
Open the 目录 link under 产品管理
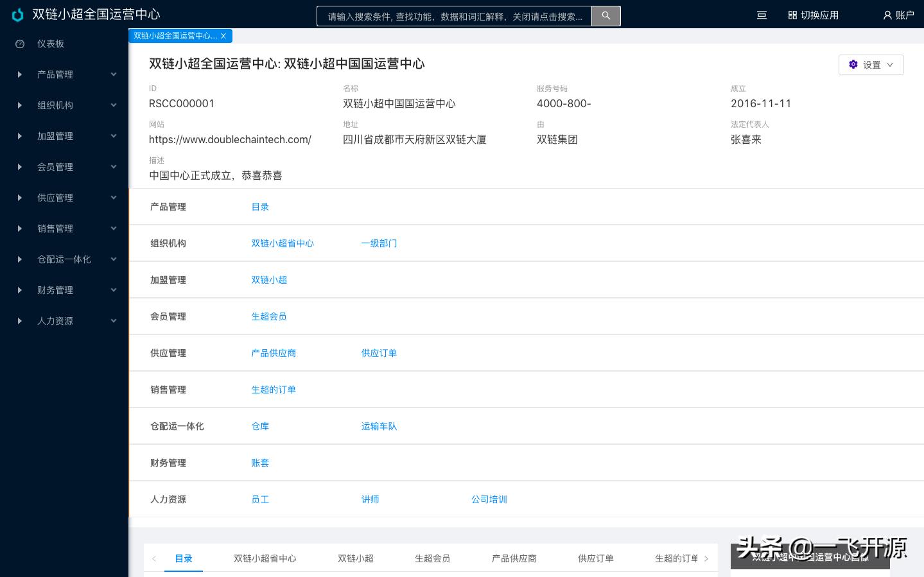click(260, 207)
